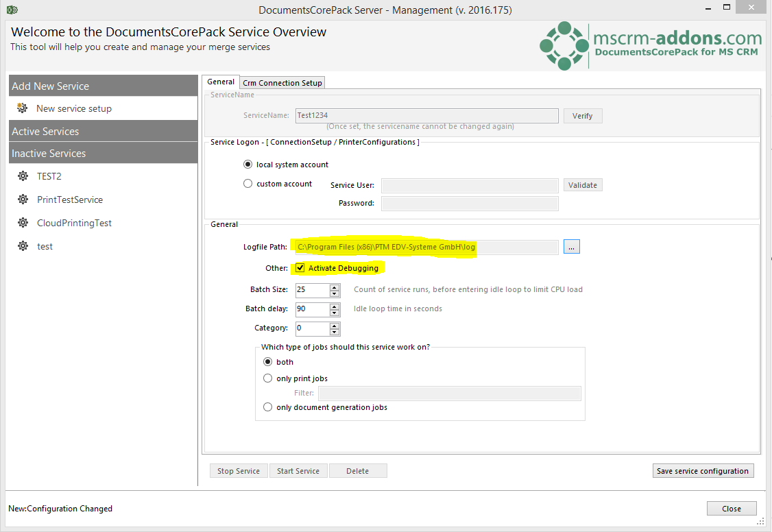
Task: Click the Validate button
Action: 583,185
